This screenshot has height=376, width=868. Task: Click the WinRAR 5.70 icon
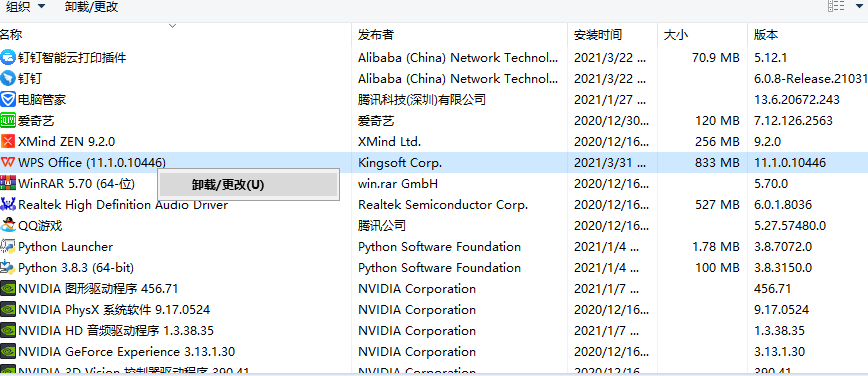point(8,183)
